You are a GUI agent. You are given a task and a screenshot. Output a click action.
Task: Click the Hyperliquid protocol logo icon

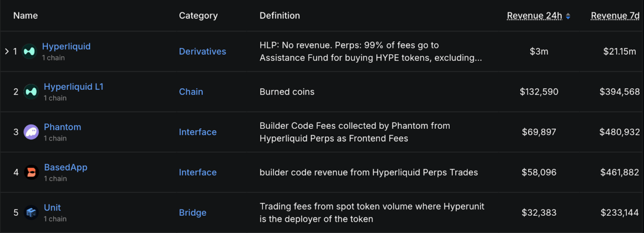28,52
